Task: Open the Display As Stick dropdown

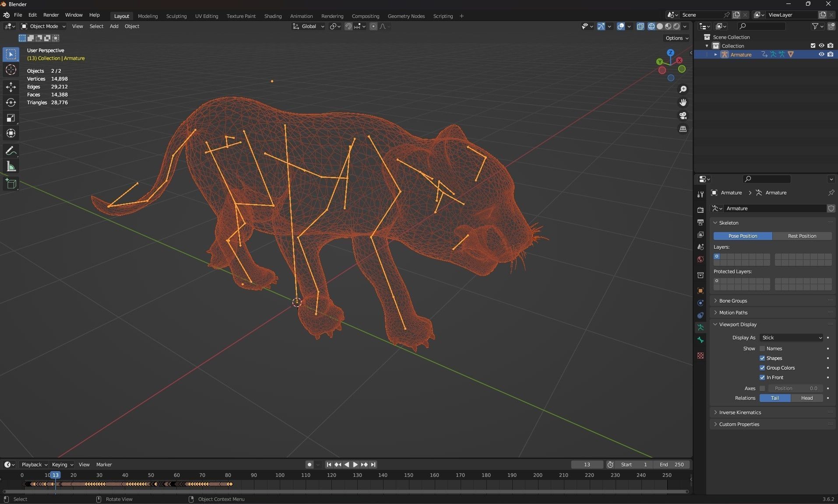Action: [792, 338]
